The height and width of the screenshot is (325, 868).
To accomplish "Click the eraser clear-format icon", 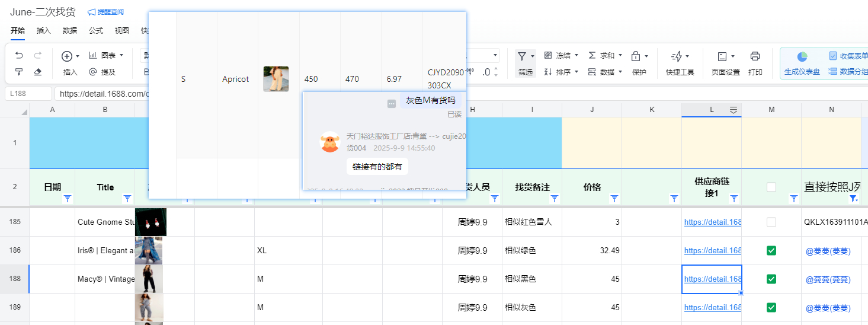I will coord(38,72).
